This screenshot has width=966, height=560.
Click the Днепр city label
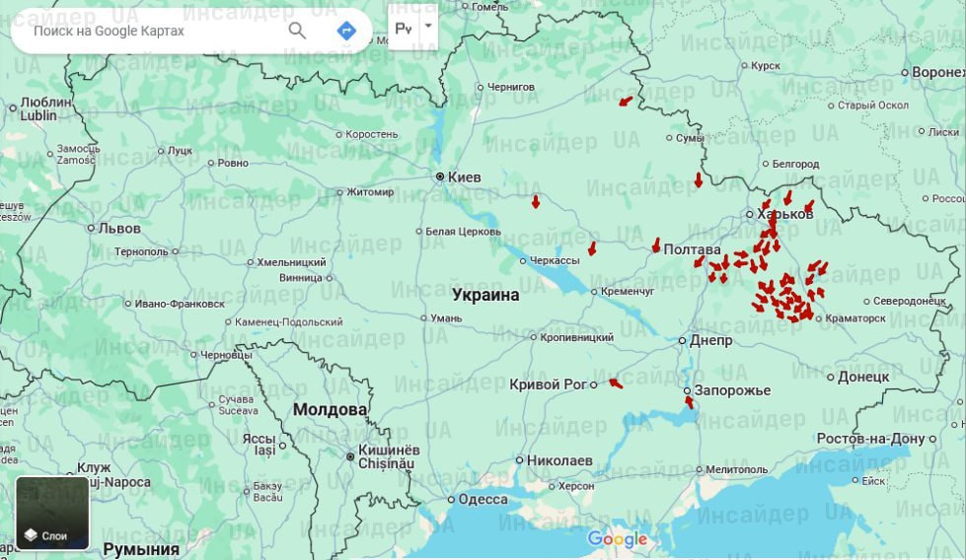(710, 341)
